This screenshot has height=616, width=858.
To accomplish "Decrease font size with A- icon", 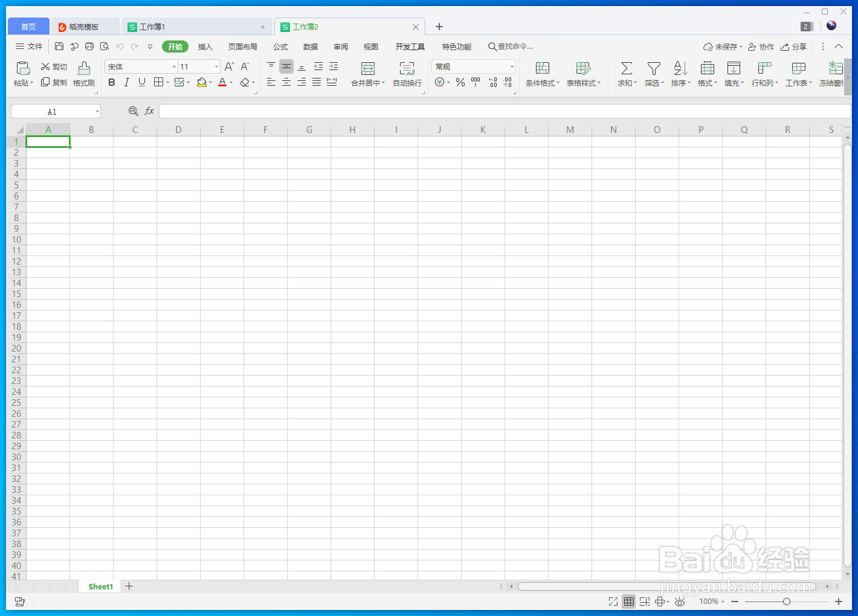I will pos(245,66).
